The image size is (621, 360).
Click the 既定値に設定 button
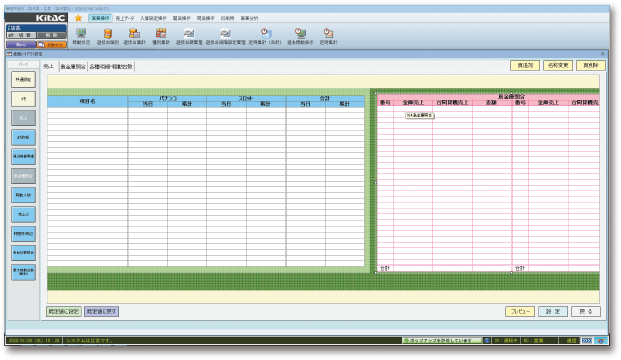64,311
